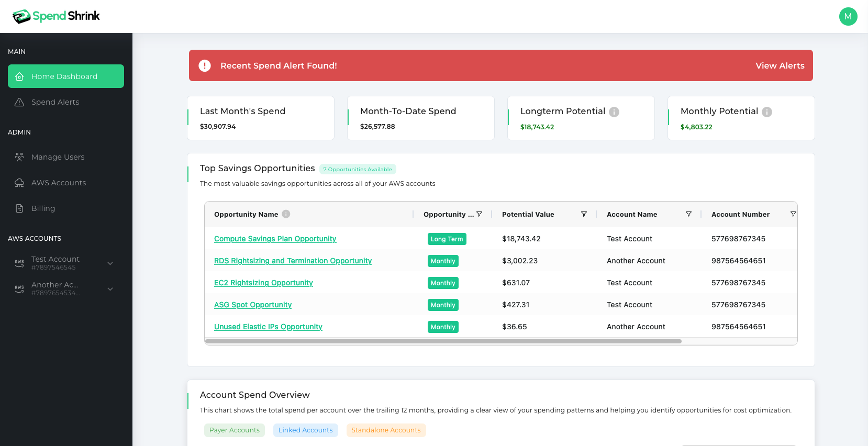Open Manage Users admin page

[x=58, y=157]
